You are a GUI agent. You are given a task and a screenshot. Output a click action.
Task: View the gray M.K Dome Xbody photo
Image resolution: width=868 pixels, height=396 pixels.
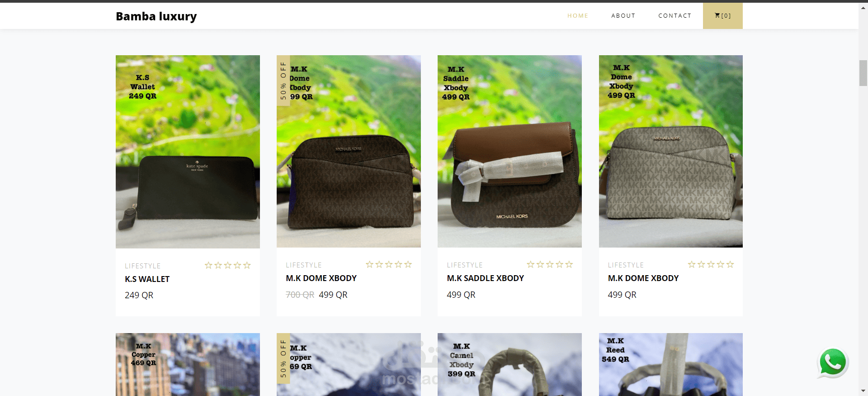point(671,151)
